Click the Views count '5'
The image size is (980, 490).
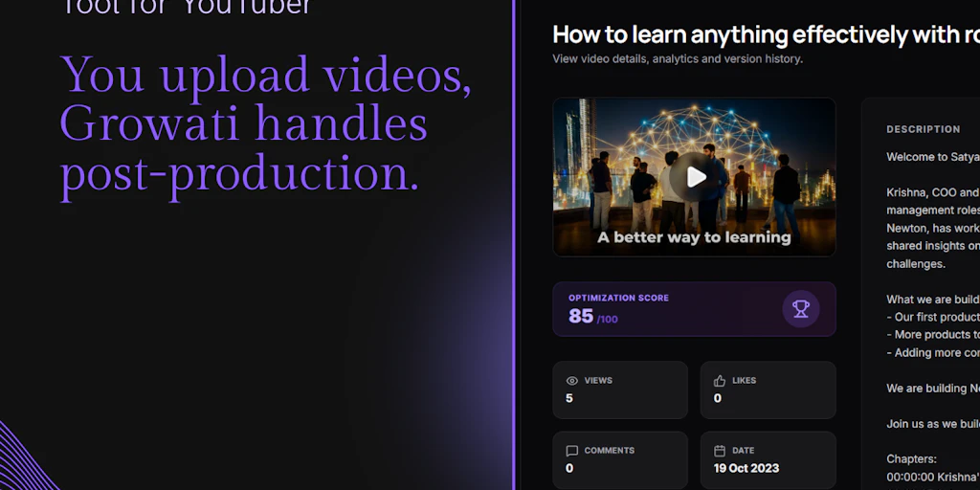[568, 398]
